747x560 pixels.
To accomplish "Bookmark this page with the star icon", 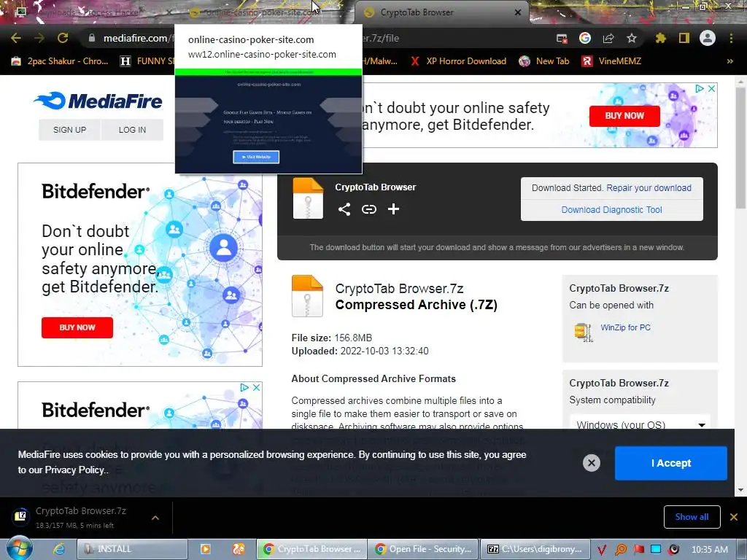I will click(632, 38).
